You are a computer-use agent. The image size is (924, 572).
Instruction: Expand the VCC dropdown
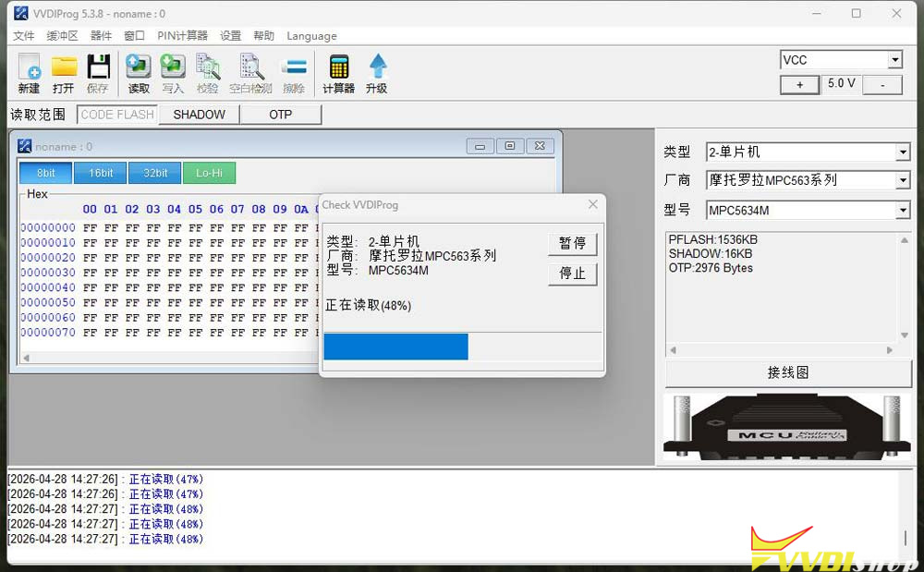point(895,59)
